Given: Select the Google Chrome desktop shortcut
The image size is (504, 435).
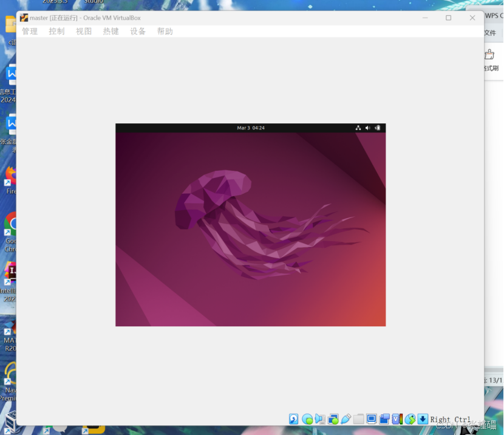Looking at the screenshot, I should point(10,232).
